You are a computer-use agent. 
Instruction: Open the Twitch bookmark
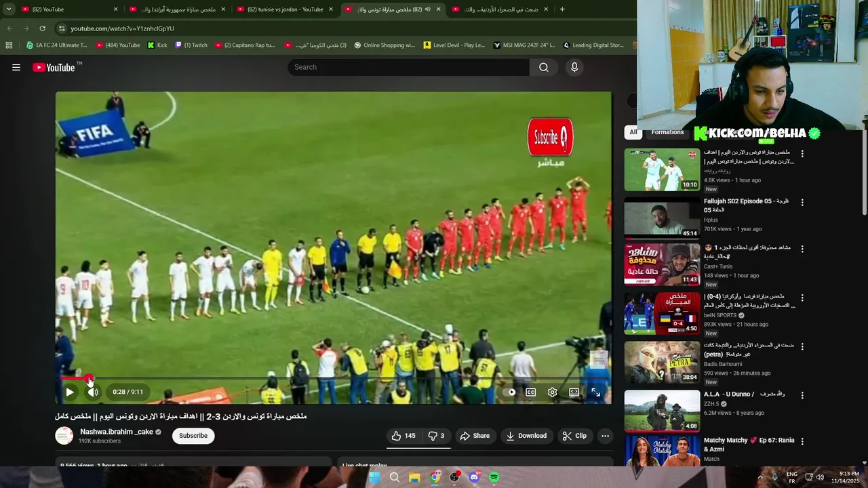click(191, 45)
